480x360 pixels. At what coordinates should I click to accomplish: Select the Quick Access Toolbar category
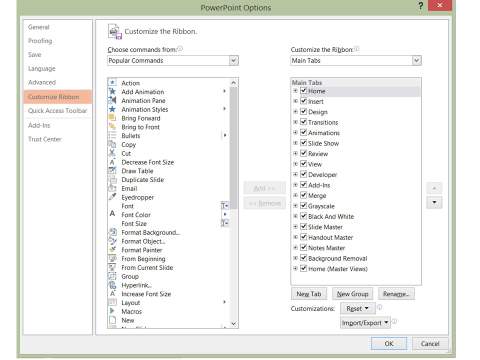click(x=57, y=111)
